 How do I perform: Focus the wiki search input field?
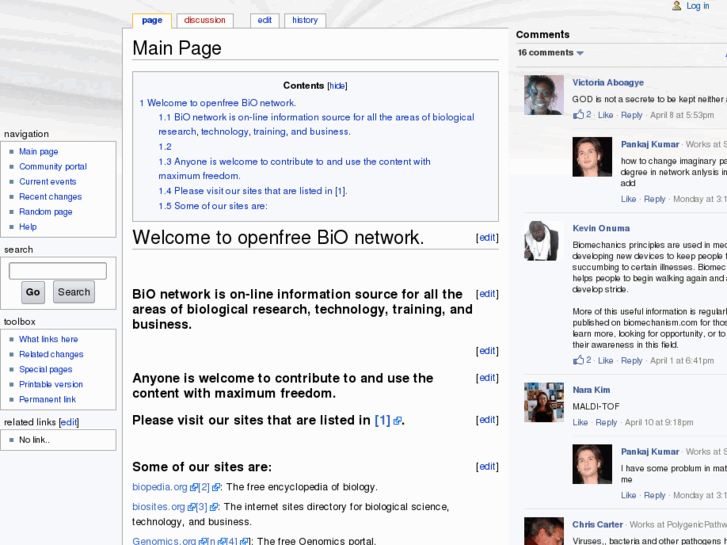tap(58, 271)
